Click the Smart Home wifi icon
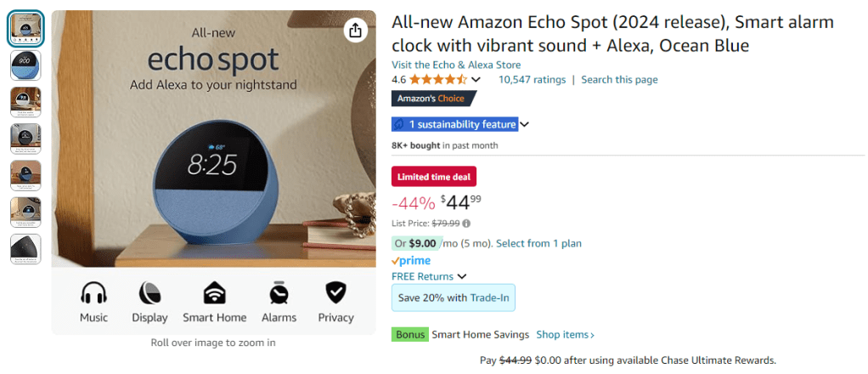 pyautogui.click(x=214, y=293)
